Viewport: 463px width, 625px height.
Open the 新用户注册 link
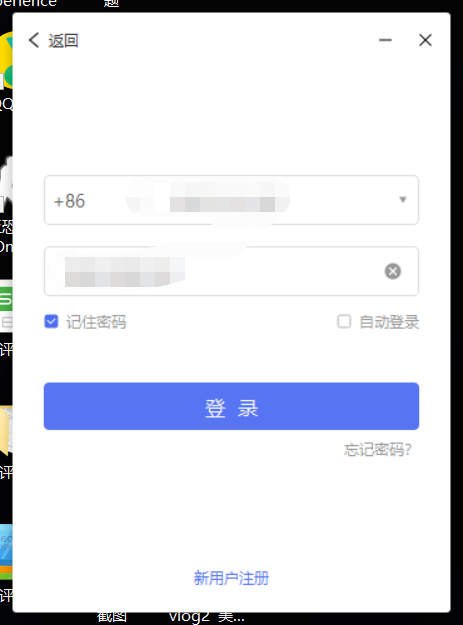(231, 578)
